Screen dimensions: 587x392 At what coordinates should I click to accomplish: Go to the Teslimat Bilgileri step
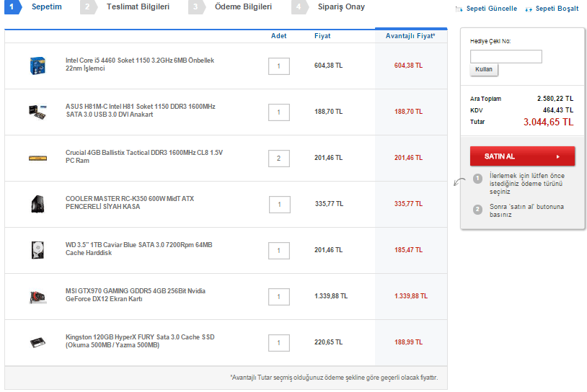[138, 6]
